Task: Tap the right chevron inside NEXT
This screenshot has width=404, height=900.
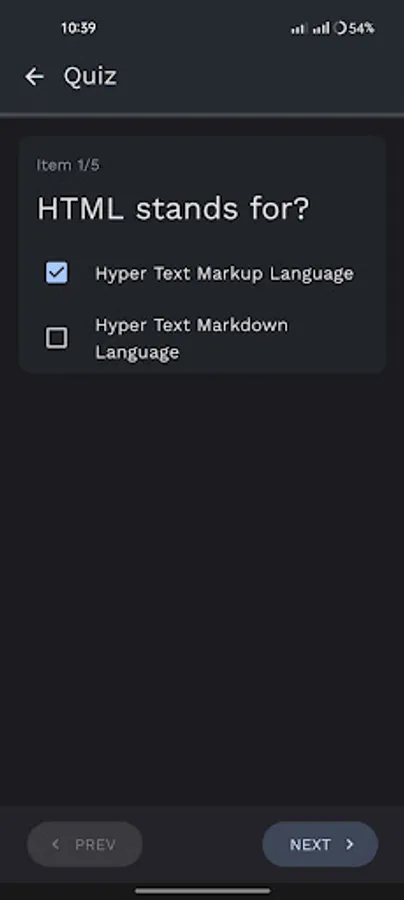Action: tap(349, 844)
